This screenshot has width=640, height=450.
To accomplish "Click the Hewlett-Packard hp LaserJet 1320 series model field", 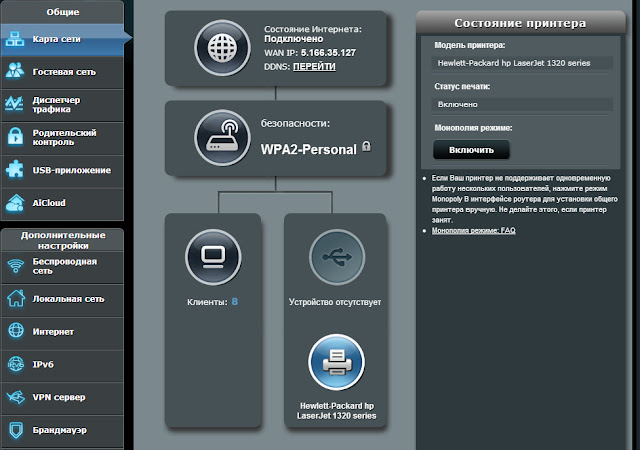I will click(522, 63).
